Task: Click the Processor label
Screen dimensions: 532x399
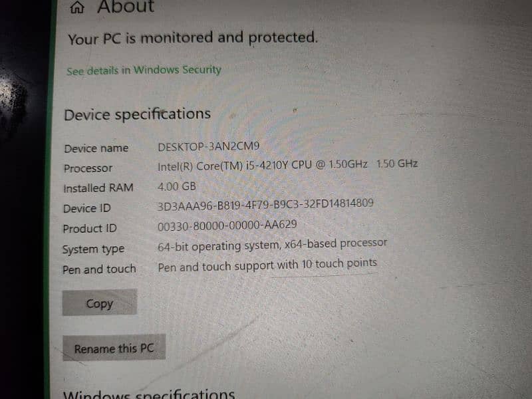Action: pos(88,168)
